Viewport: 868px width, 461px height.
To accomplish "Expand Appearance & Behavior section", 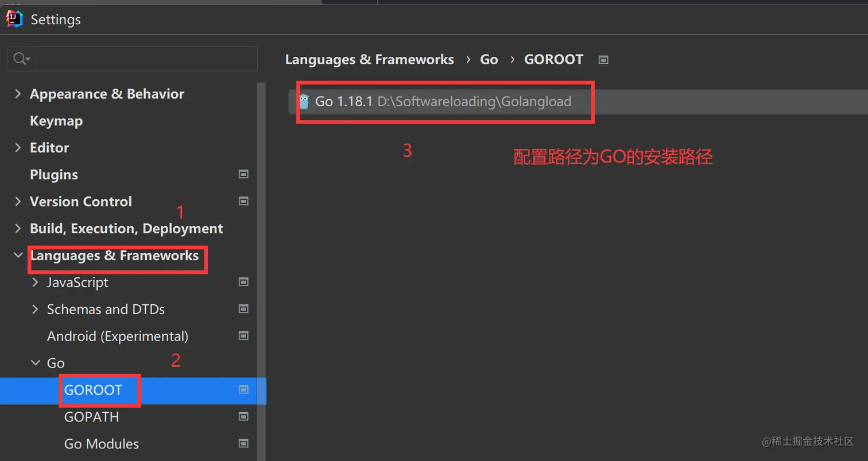I will (18, 94).
